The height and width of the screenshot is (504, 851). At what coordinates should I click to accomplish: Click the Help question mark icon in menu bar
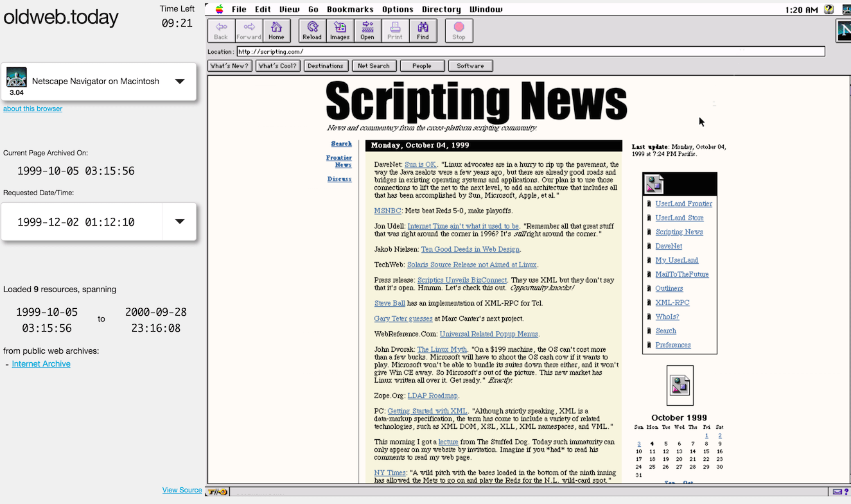829,9
